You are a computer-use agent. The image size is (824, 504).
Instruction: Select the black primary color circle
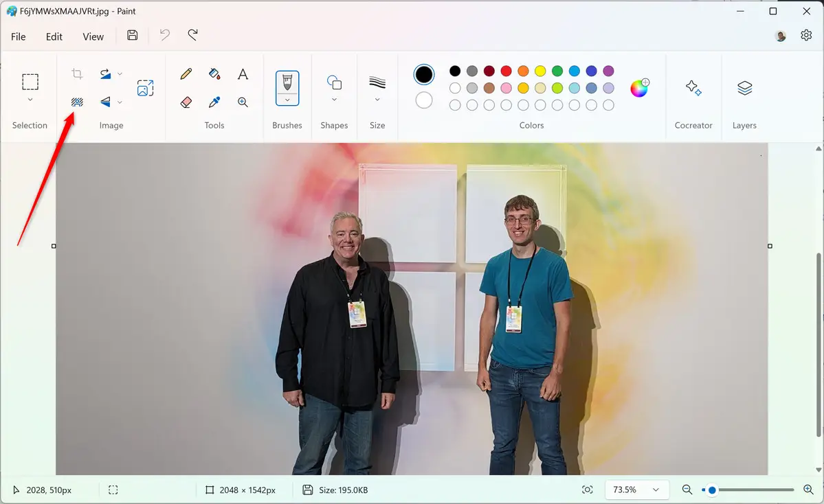click(424, 74)
